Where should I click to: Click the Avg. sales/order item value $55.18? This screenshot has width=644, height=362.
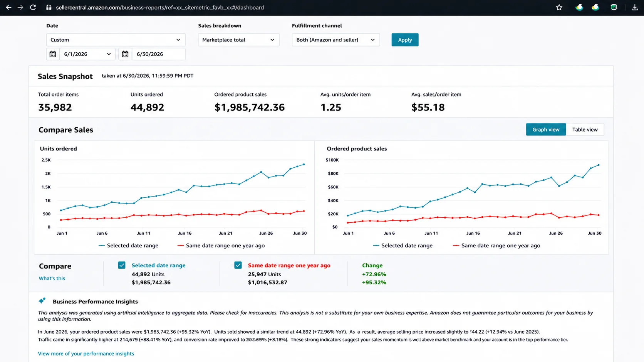click(x=428, y=107)
